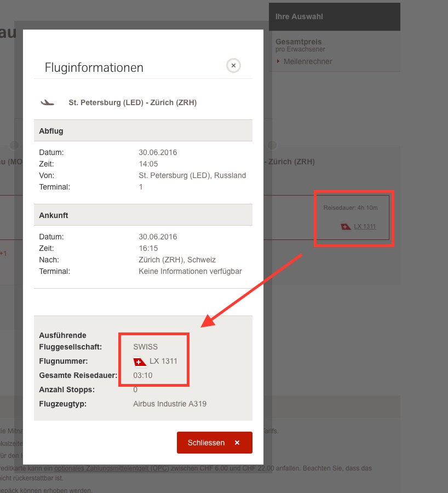Image resolution: width=448 pixels, height=493 pixels.
Task: Click the airplane icon beside the route
Action: click(x=48, y=102)
